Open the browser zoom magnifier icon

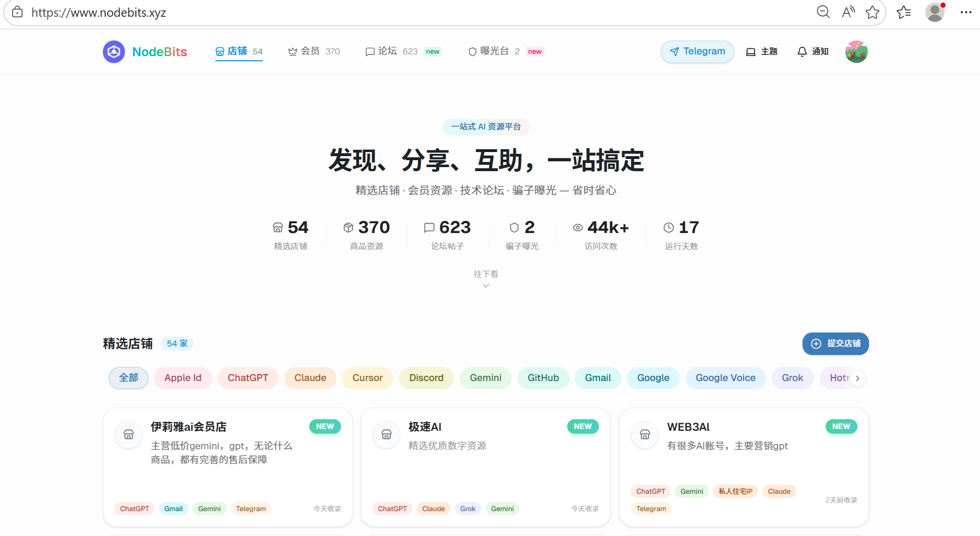(x=823, y=12)
